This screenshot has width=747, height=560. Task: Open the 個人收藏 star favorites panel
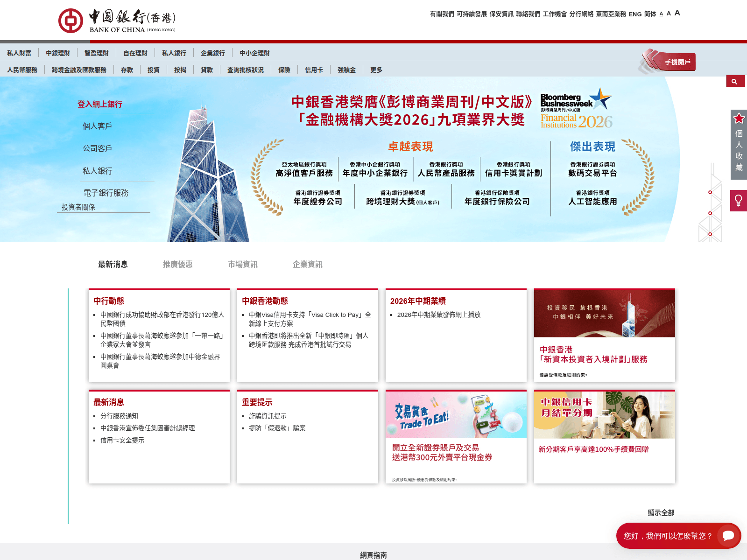click(x=739, y=145)
